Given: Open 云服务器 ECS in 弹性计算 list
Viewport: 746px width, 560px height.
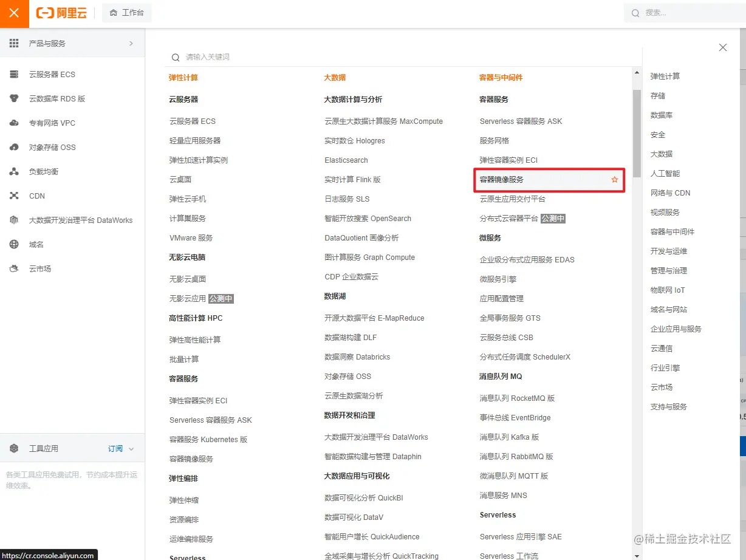Looking at the screenshot, I should point(193,121).
